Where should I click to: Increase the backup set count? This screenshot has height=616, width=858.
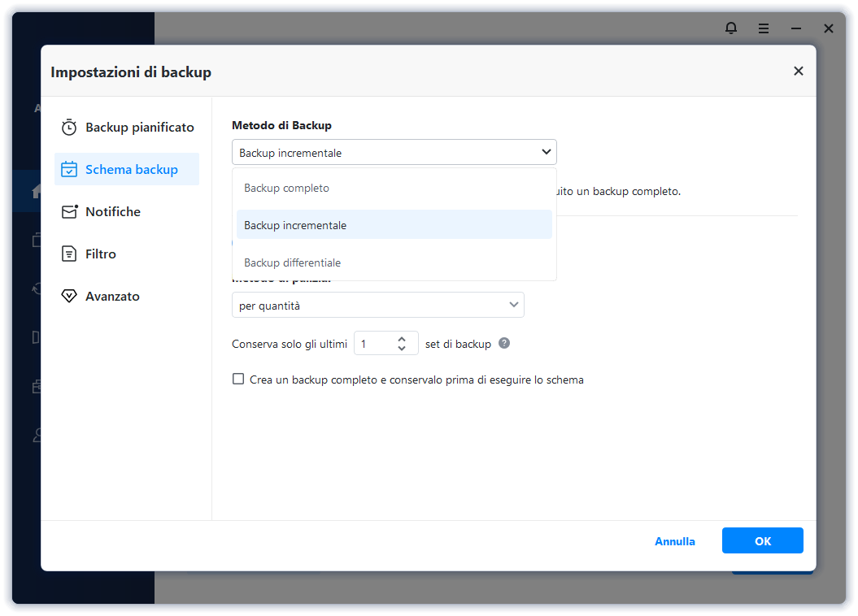402,339
